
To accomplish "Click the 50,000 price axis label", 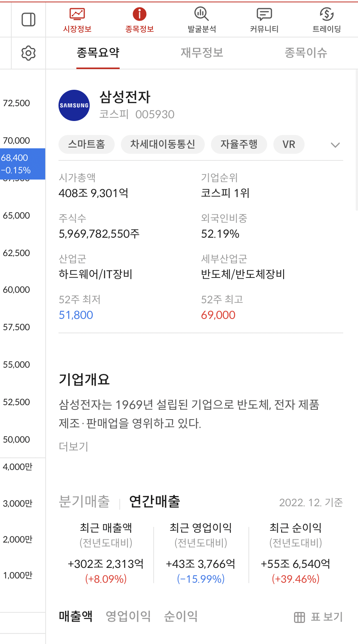I will (x=16, y=439).
